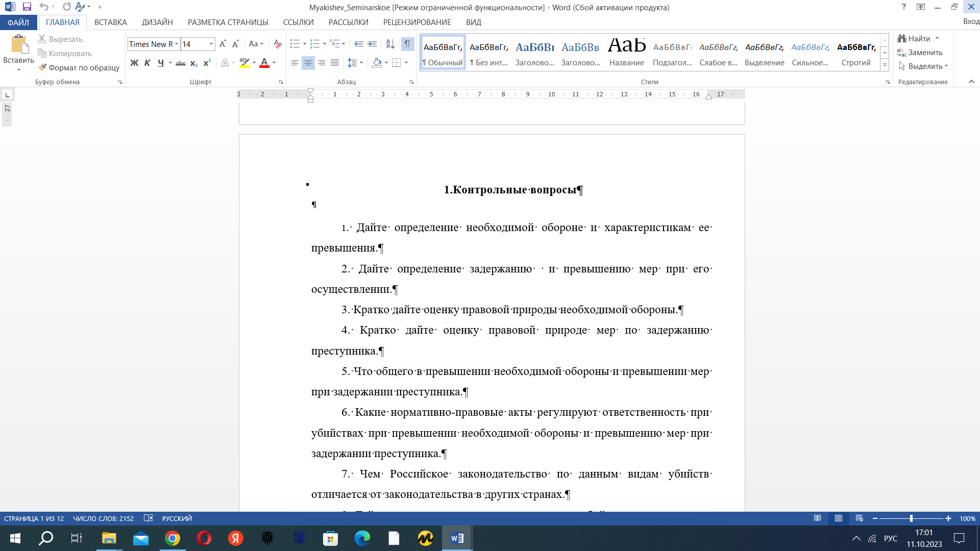The height and width of the screenshot is (551, 980).
Task: Switch to РЕЦЕНЗИРОВАНИЕ tab
Action: [x=417, y=22]
